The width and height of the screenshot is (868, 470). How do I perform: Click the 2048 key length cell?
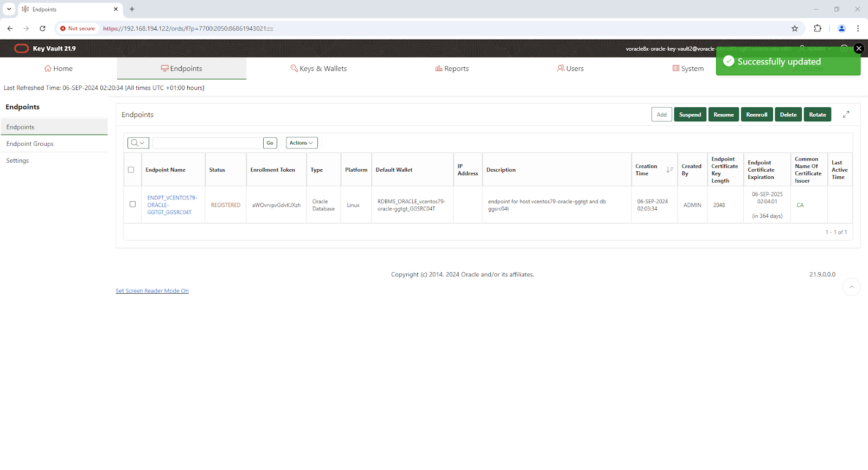pyautogui.click(x=719, y=205)
